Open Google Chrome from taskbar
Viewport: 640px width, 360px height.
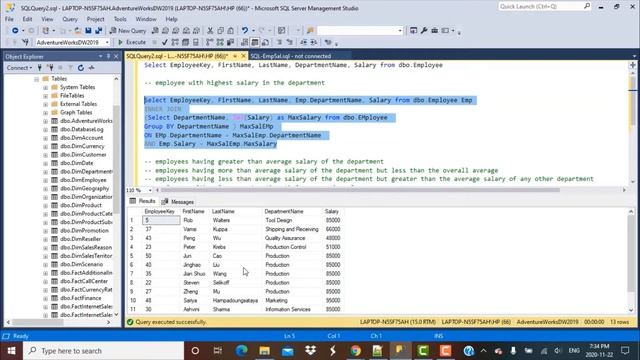point(356,351)
